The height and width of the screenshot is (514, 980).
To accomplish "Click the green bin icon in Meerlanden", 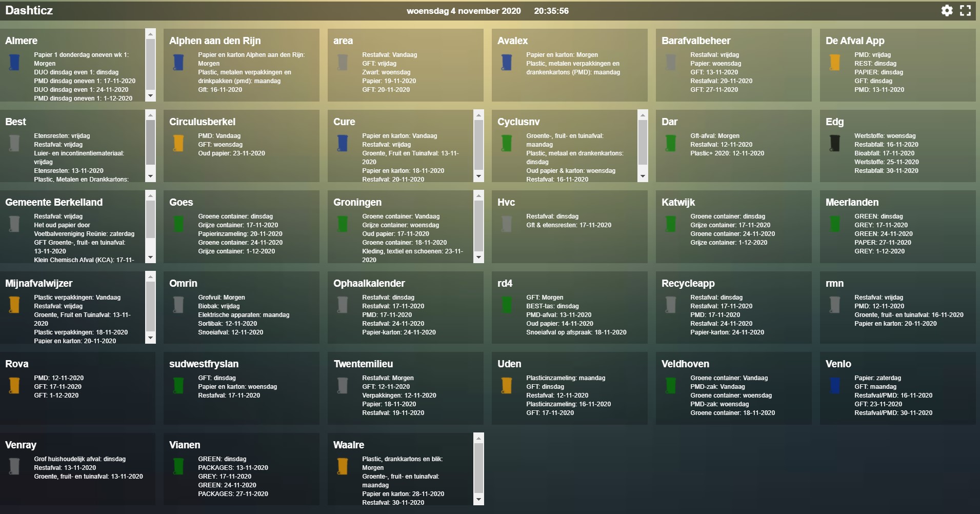I will coord(835,224).
